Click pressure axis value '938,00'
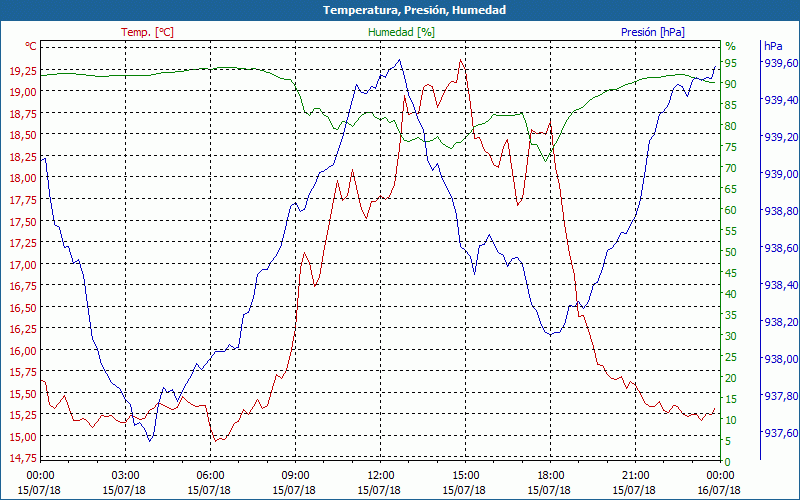The width and height of the screenshot is (800, 500). [x=780, y=359]
